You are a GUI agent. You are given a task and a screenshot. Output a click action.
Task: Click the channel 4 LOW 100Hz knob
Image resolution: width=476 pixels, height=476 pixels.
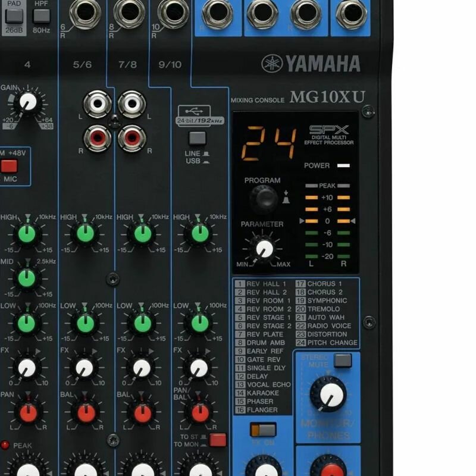tap(27, 323)
